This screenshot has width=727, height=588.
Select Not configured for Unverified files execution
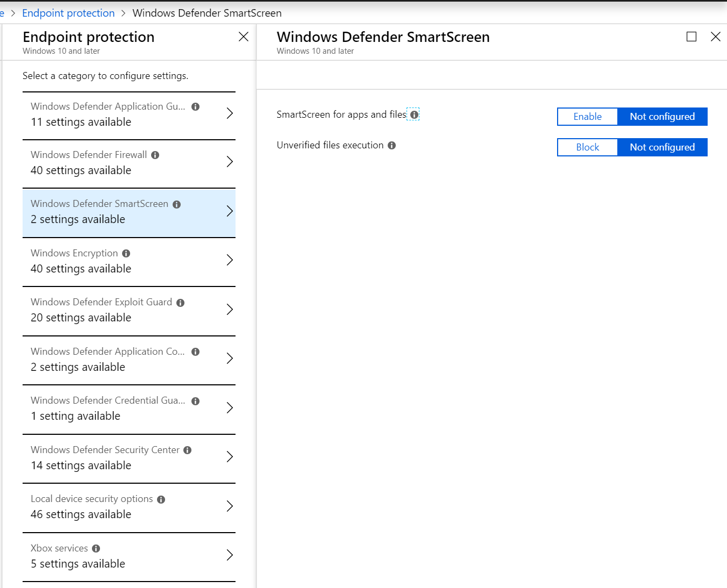pos(662,147)
